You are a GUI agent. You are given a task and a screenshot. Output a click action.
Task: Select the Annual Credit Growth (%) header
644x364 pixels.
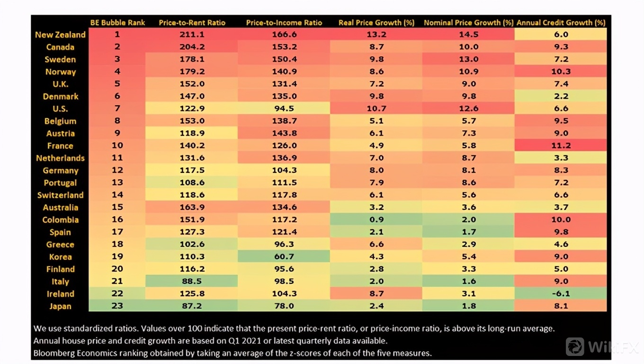561,22
